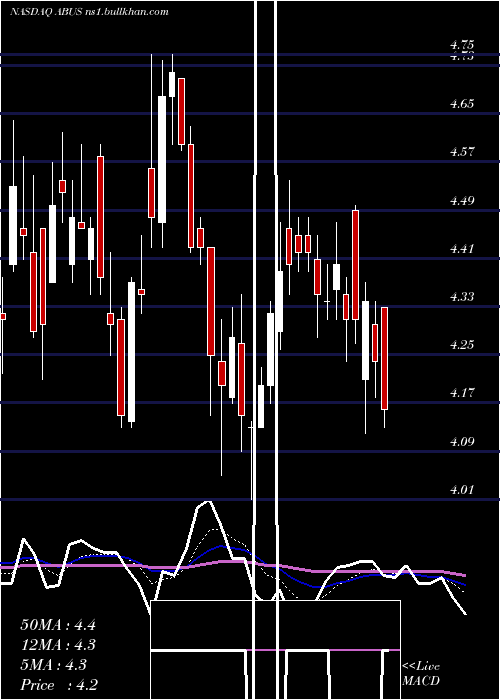The width and height of the screenshot is (500, 700).
Task: Select the 4.41 price axis label
Action: tap(462, 249)
